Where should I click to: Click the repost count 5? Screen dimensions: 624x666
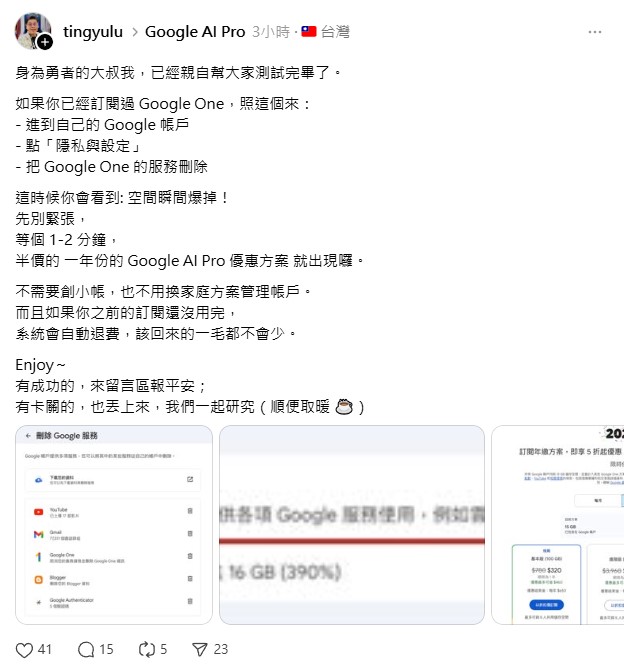(164, 649)
